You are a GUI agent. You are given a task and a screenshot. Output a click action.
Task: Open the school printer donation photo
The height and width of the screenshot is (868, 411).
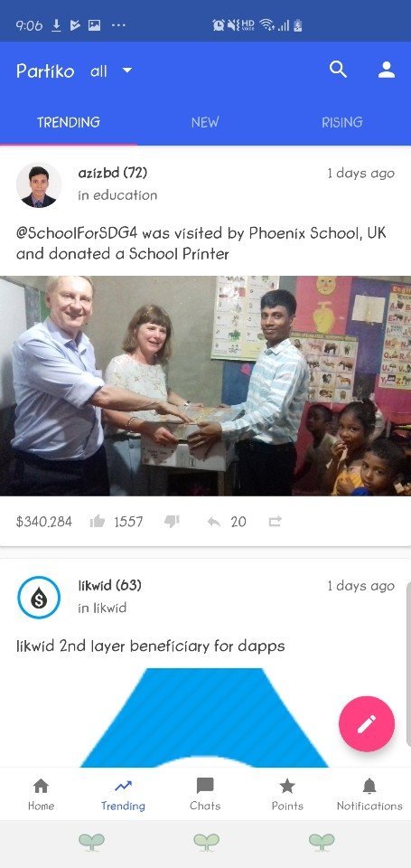click(205, 386)
